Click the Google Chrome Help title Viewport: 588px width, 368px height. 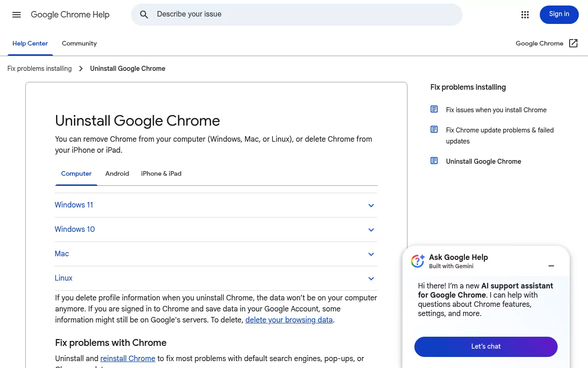(x=70, y=15)
